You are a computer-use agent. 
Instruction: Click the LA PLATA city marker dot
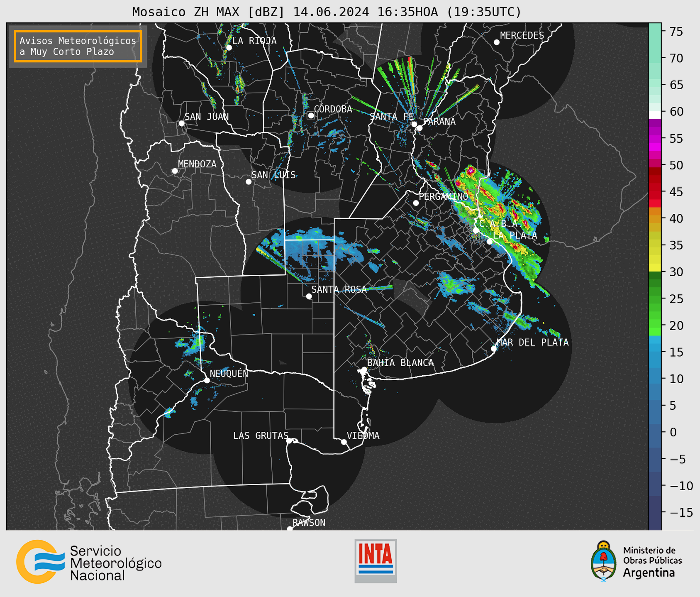(490, 242)
